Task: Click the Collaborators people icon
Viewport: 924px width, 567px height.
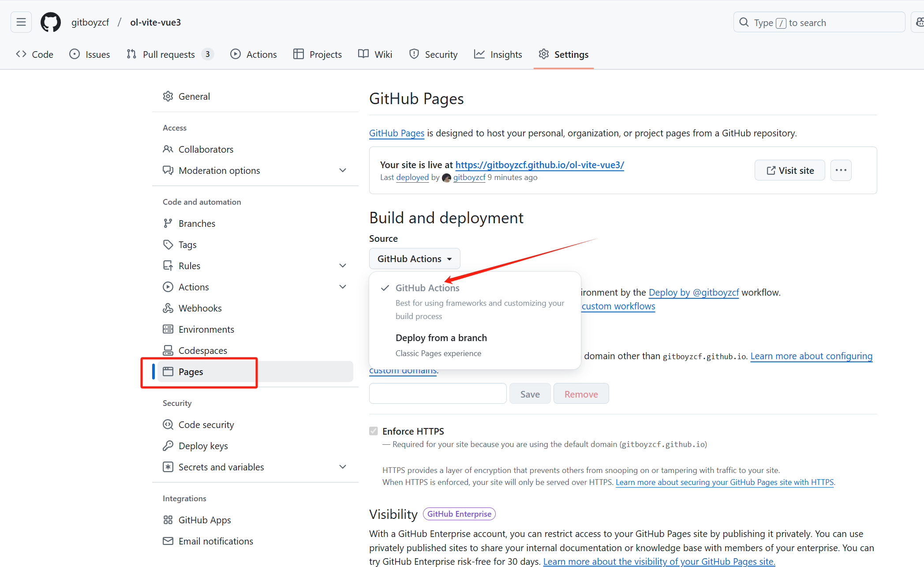Action: [168, 149]
